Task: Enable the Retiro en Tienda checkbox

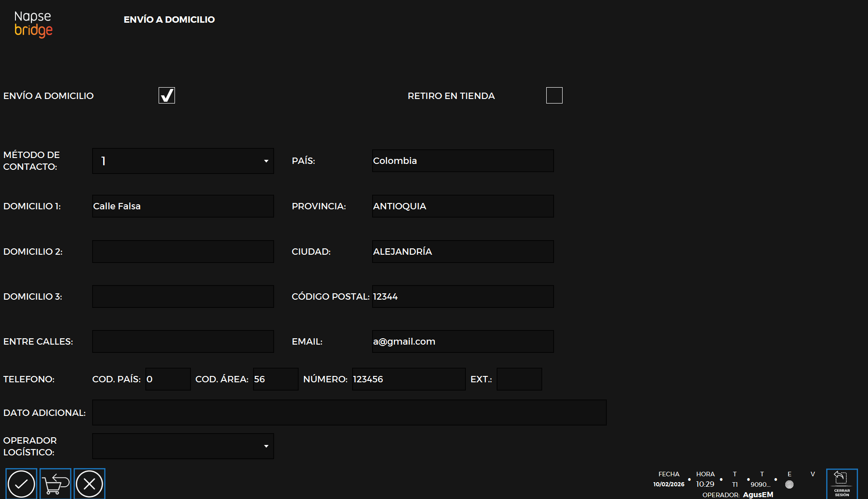Action: [x=554, y=95]
